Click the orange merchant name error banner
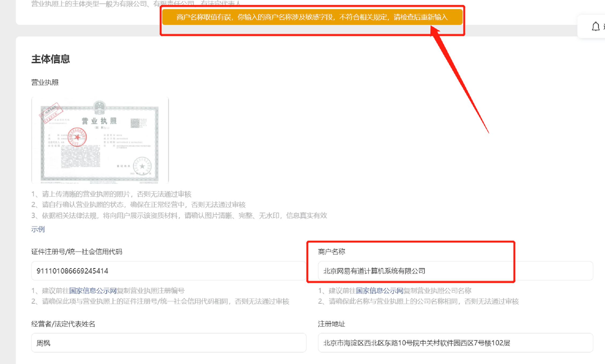 [312, 17]
